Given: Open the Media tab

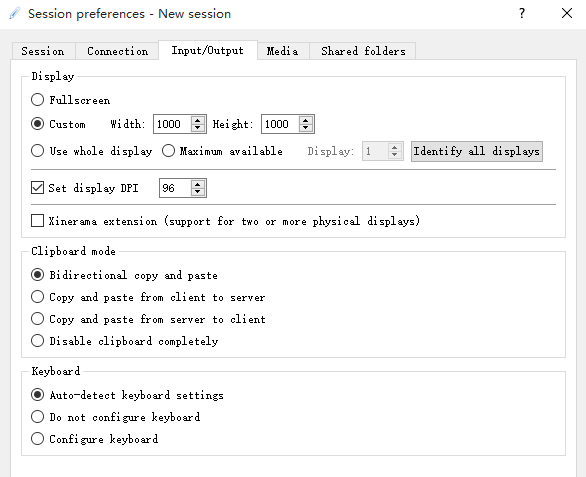Looking at the screenshot, I should 283,51.
